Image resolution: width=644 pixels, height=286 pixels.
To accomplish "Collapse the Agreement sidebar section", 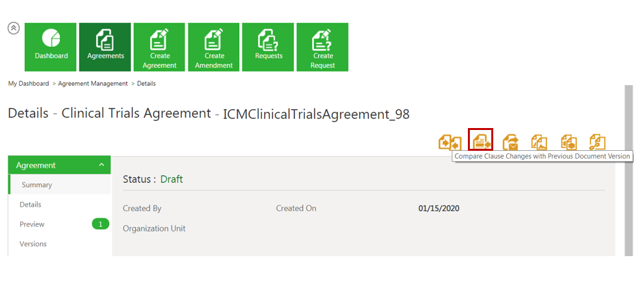I will click(101, 165).
